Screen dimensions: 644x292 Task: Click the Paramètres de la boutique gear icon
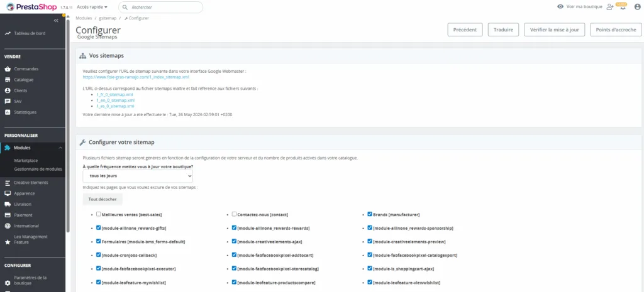tap(8, 283)
